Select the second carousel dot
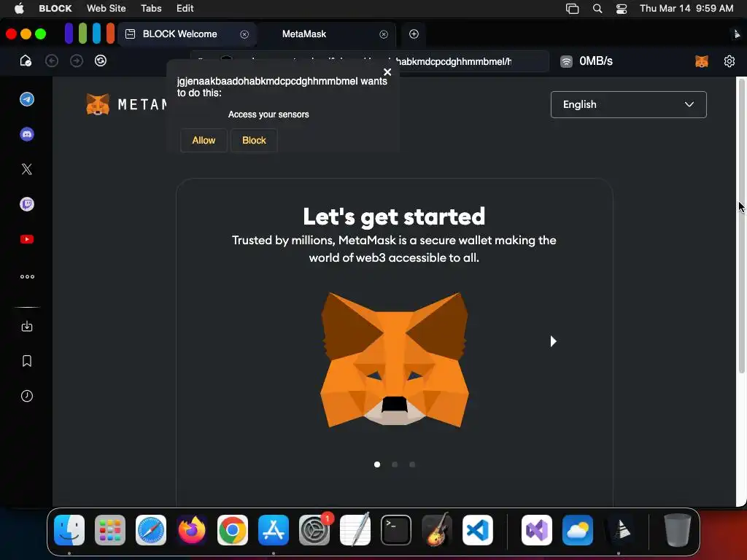This screenshot has height=560, width=747. coord(395,464)
